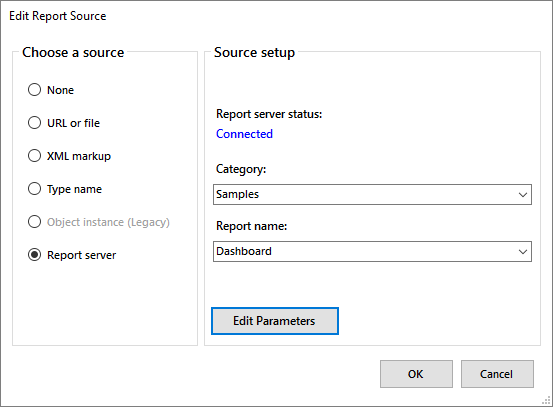Click the Category label
The width and height of the screenshot is (553, 407).
241,169
